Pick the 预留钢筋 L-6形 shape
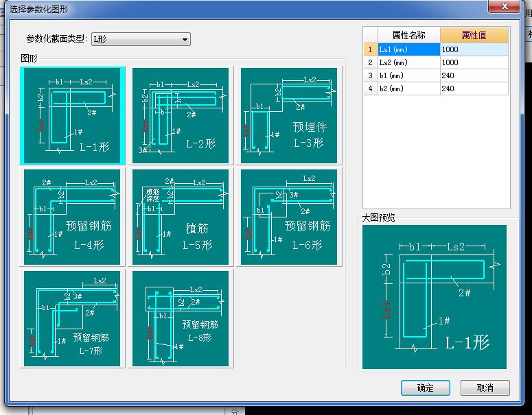The height and width of the screenshot is (415, 532). point(289,217)
